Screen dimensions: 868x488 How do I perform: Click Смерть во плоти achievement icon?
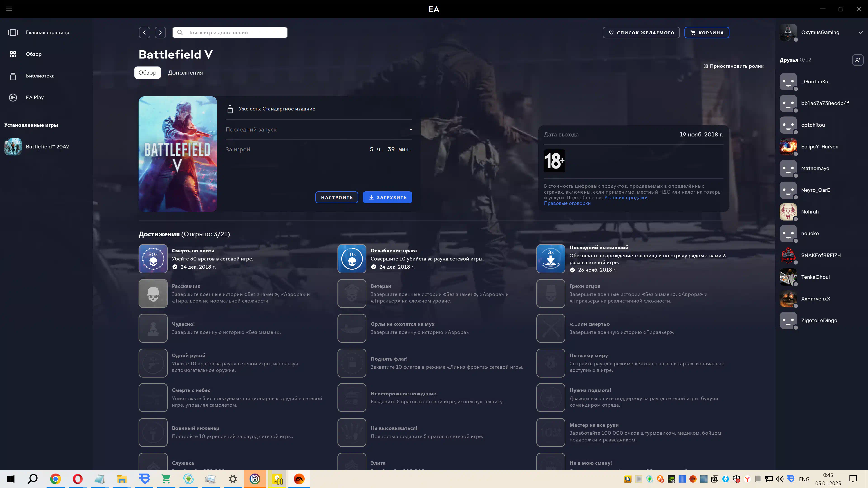[153, 259]
